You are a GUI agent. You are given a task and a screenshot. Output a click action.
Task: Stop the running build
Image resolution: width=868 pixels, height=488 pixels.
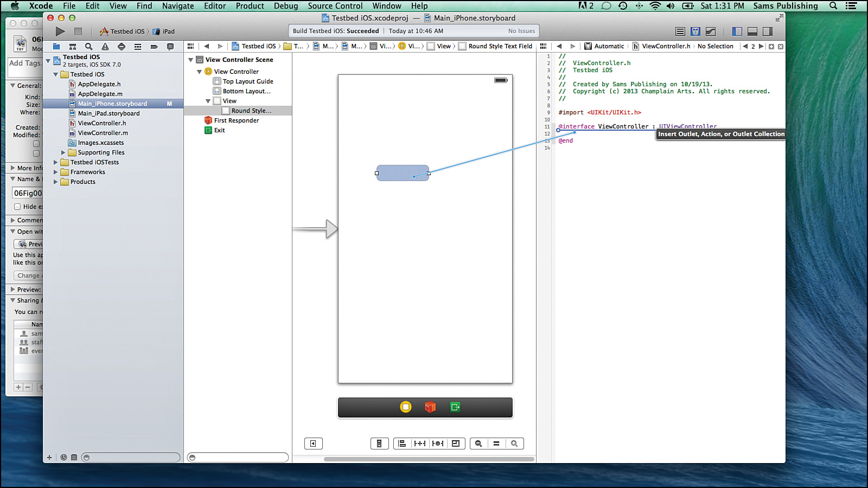pyautogui.click(x=78, y=31)
